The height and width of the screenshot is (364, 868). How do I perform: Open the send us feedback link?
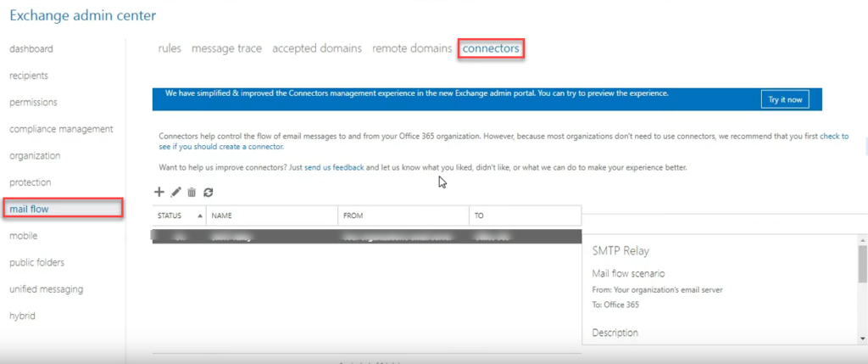[x=334, y=167]
